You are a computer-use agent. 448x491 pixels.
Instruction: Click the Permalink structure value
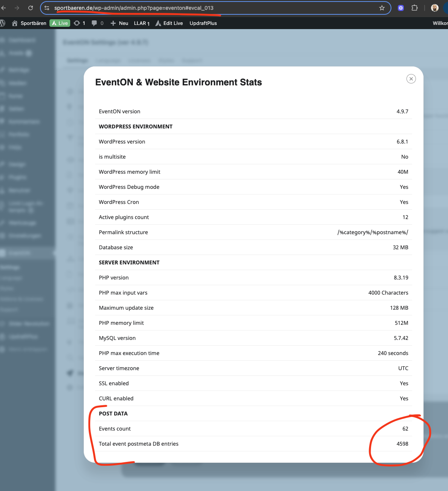pos(373,232)
